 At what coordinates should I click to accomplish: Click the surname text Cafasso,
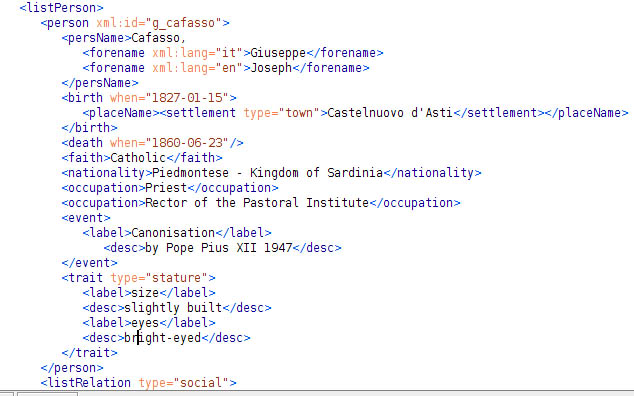coord(158,38)
